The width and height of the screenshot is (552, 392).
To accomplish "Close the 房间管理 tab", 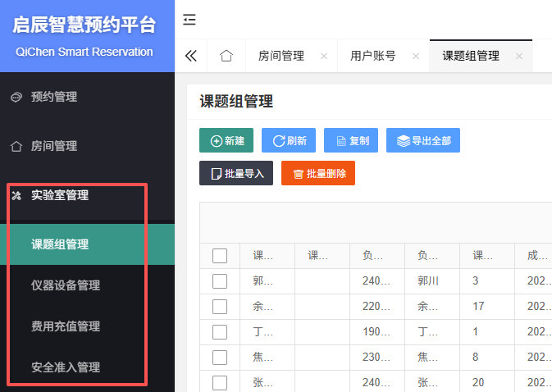I will (x=324, y=57).
